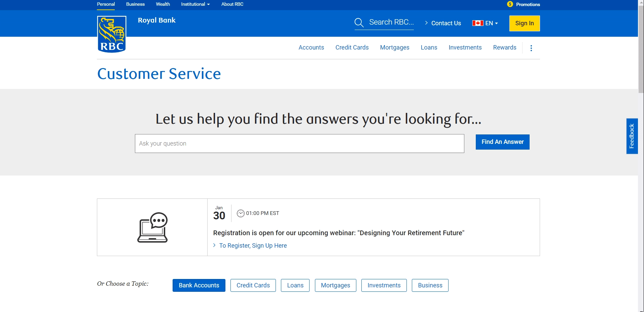The height and width of the screenshot is (312, 644).
Task: Click the Ask your question field
Action: coord(299,144)
